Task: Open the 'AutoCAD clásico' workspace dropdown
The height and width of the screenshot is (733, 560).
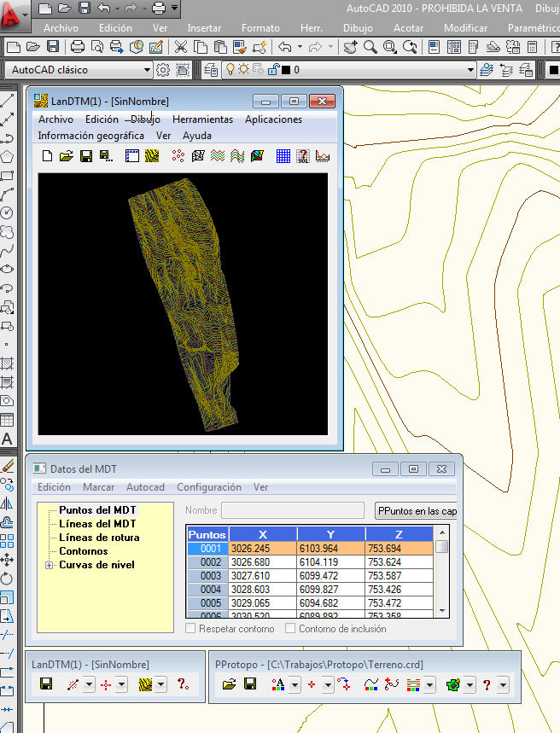Action: tap(147, 70)
